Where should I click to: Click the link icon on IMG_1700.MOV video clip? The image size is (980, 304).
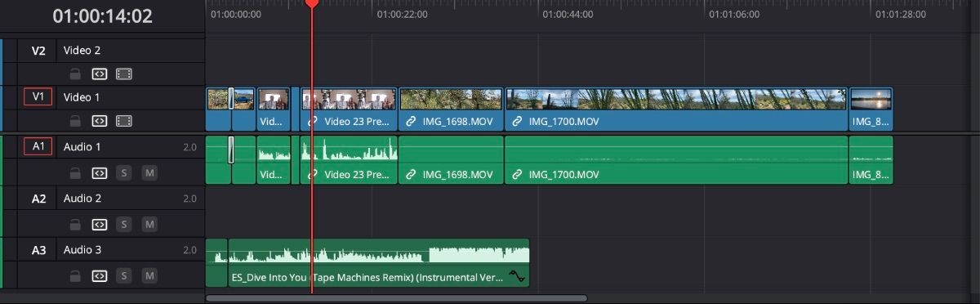(x=517, y=121)
